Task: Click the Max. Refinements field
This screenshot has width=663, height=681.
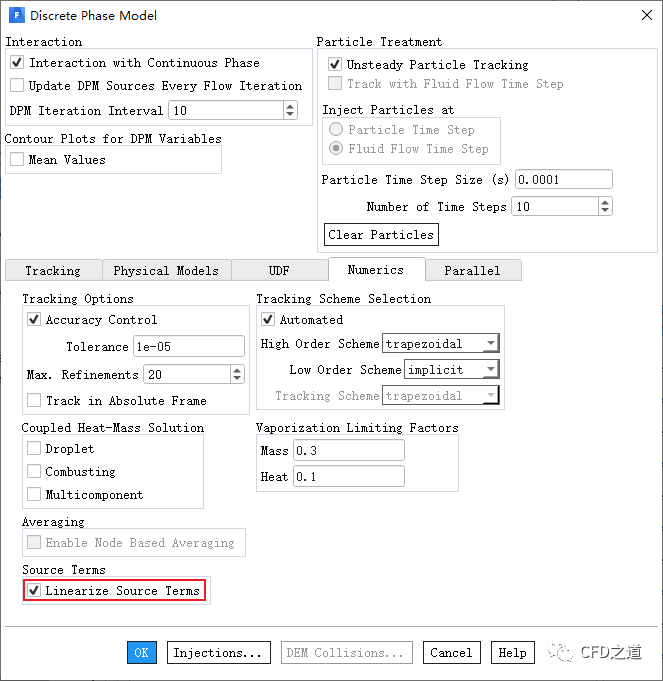Action: (x=187, y=374)
